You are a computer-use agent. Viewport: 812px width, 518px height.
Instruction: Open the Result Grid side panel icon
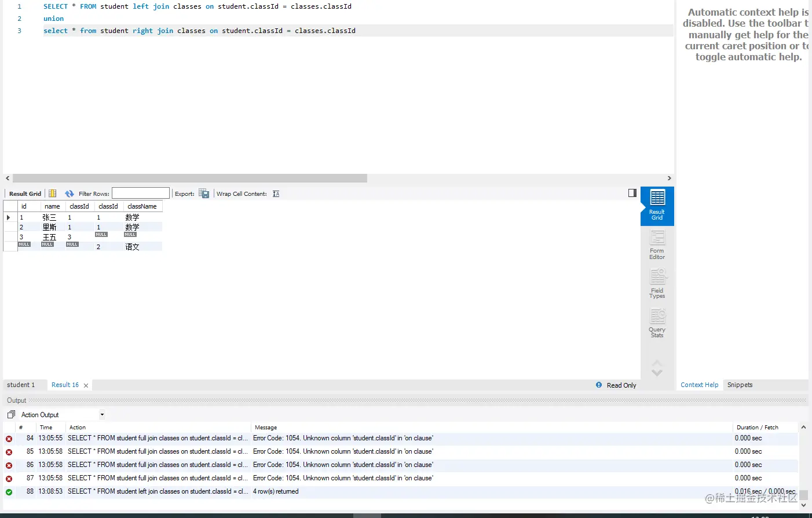(x=657, y=206)
